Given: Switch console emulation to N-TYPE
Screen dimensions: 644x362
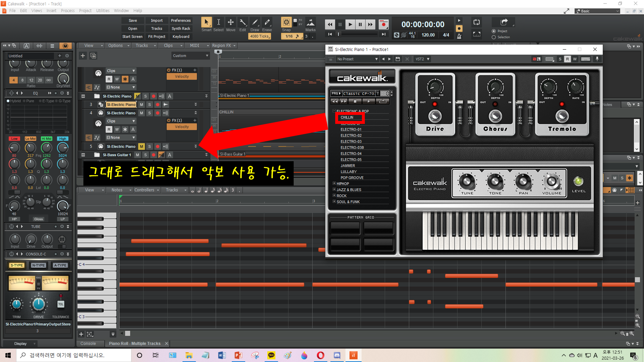Looking at the screenshot, I should [x=38, y=265].
